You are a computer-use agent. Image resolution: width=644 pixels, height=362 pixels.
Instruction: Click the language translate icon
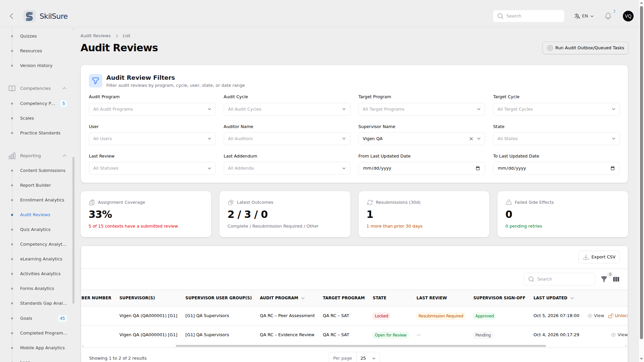(577, 16)
